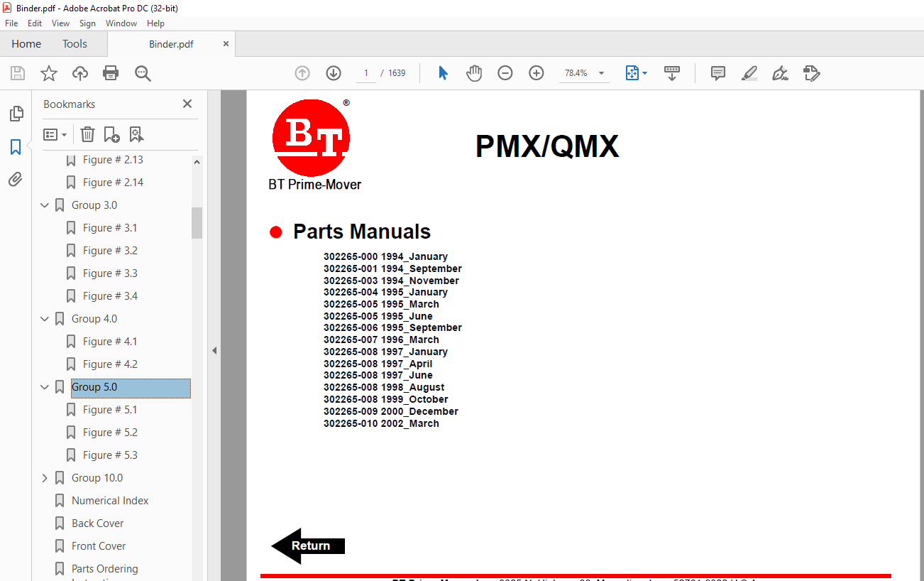Open the 302265-007 1996_March manual link
The width and height of the screenshot is (924, 581).
click(x=381, y=340)
